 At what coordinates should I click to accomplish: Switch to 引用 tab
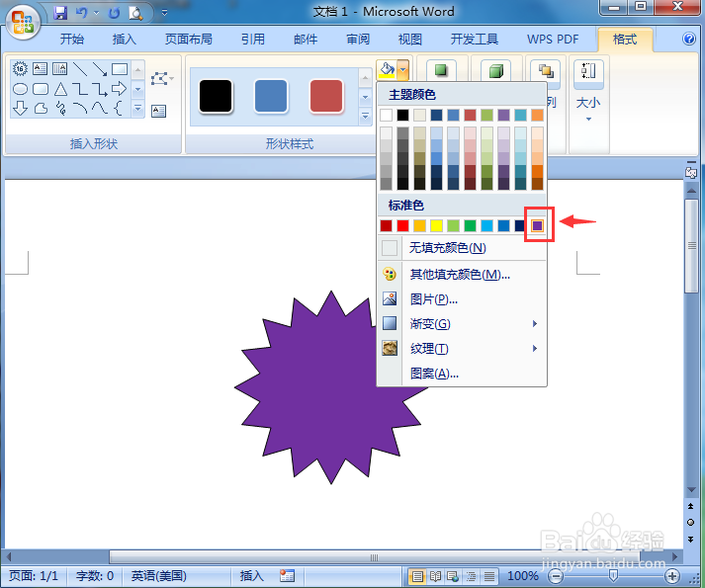tap(253, 40)
